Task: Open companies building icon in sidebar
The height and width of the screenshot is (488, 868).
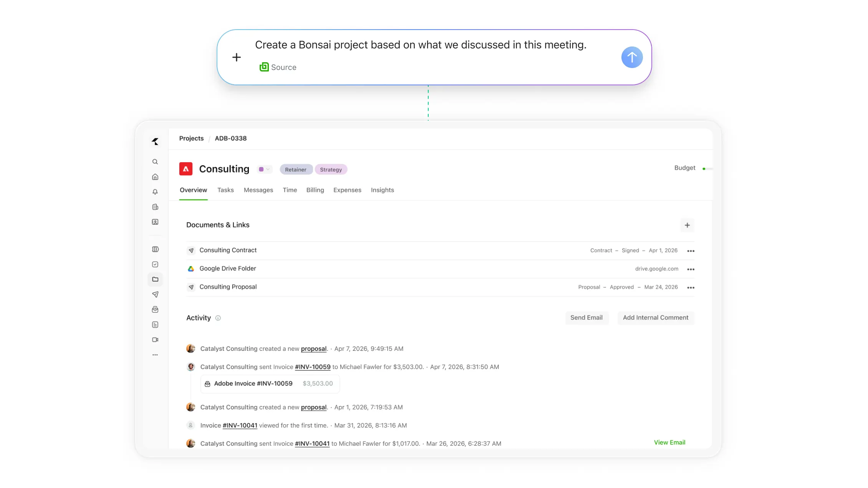Action: (155, 207)
